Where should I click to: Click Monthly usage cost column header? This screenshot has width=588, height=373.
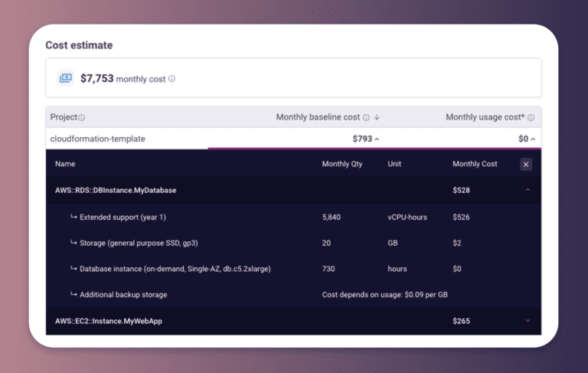(x=485, y=117)
